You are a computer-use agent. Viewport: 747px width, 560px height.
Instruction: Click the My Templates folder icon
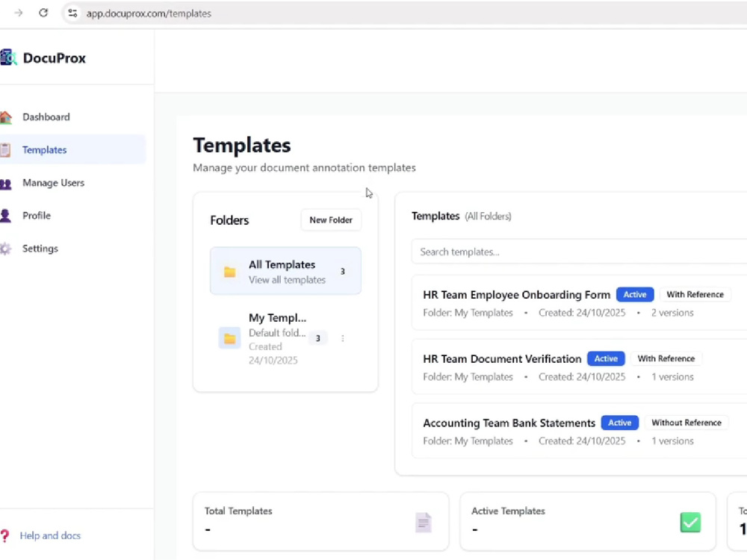tap(229, 338)
